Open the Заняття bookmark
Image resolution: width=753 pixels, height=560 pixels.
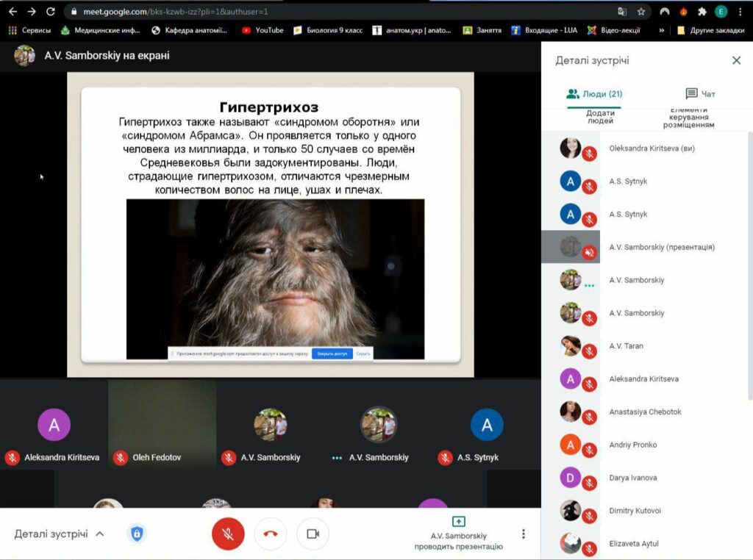point(482,30)
